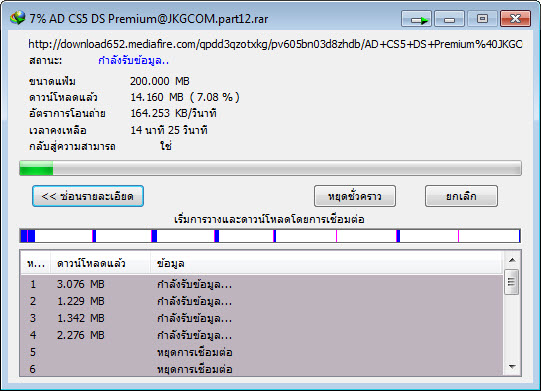The width and height of the screenshot is (541, 391).
Task: Click the transfer rate 164.253 KB/วินาที
Action: (173, 113)
